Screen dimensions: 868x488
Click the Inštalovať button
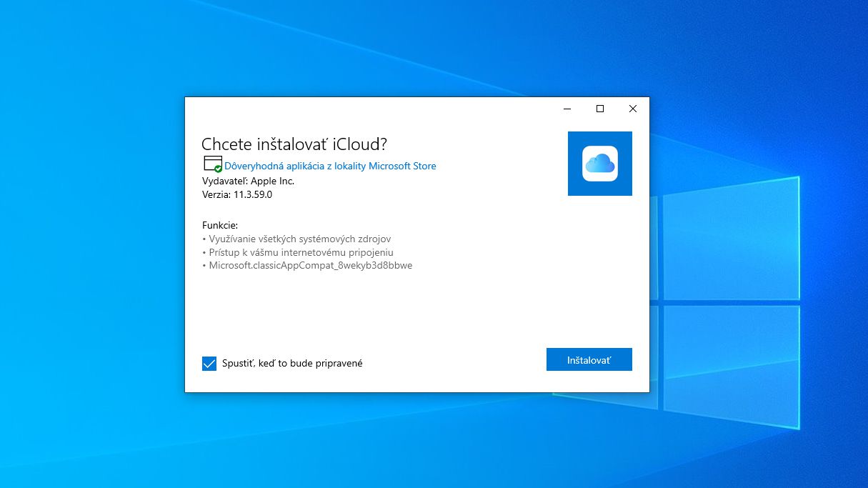(x=589, y=359)
